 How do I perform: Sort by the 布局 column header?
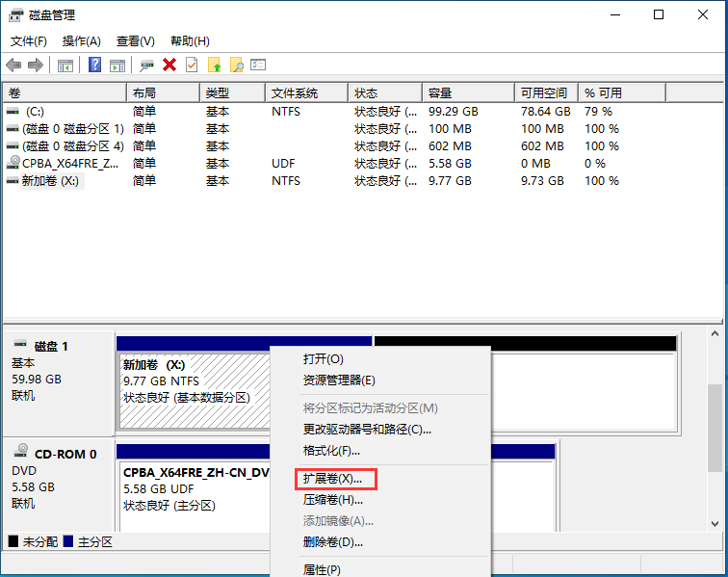pyautogui.click(x=163, y=92)
